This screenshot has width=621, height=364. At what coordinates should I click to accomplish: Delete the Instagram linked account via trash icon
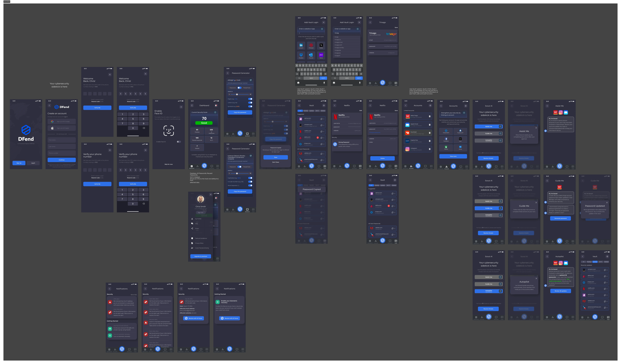(x=430, y=149)
